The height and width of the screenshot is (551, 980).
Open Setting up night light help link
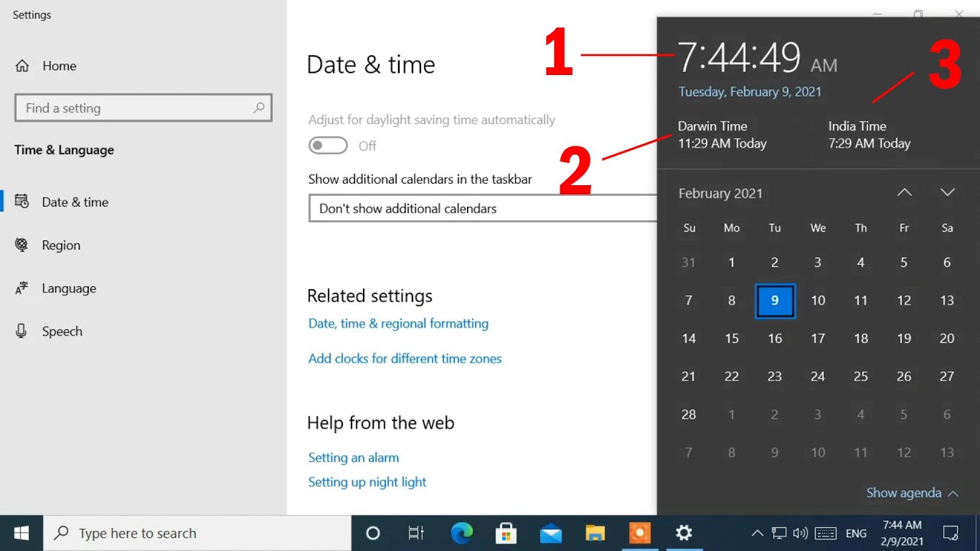click(x=367, y=482)
